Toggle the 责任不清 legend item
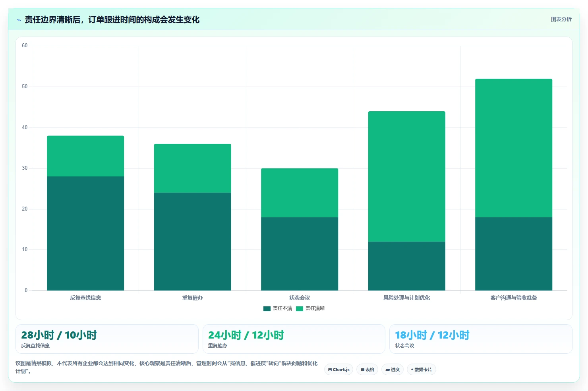This screenshot has height=391, width=588. point(278,308)
